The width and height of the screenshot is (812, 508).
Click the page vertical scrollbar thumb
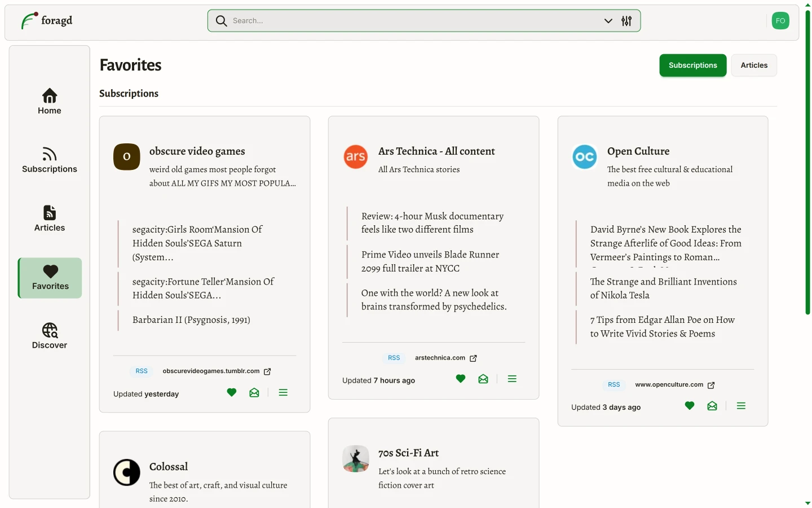click(807, 163)
